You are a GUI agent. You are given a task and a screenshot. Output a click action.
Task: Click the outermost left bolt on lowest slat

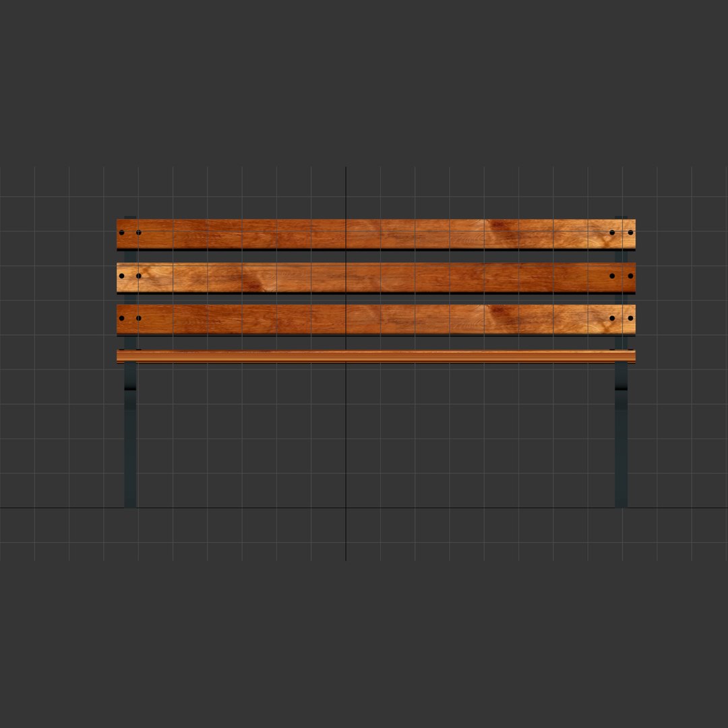coord(121,318)
